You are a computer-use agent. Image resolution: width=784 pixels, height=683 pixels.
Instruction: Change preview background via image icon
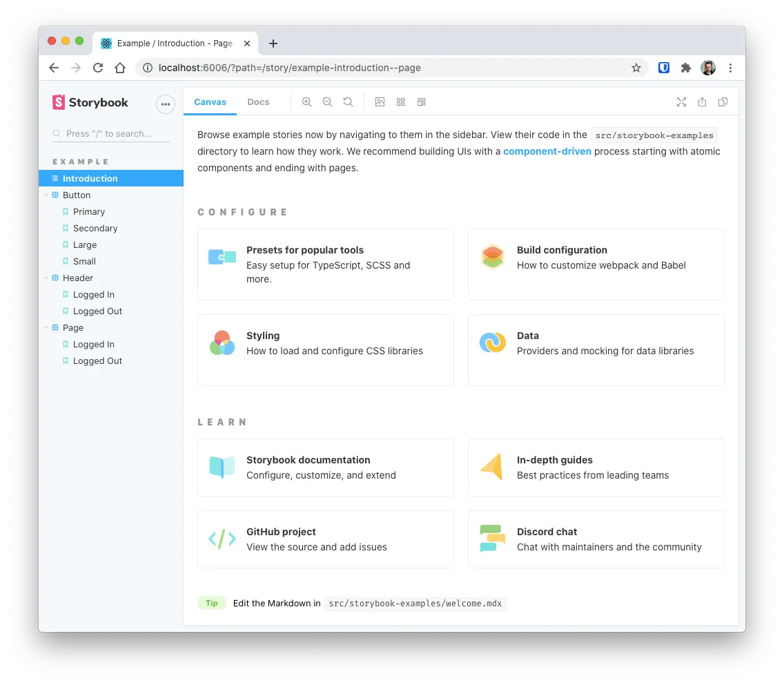[x=380, y=102]
